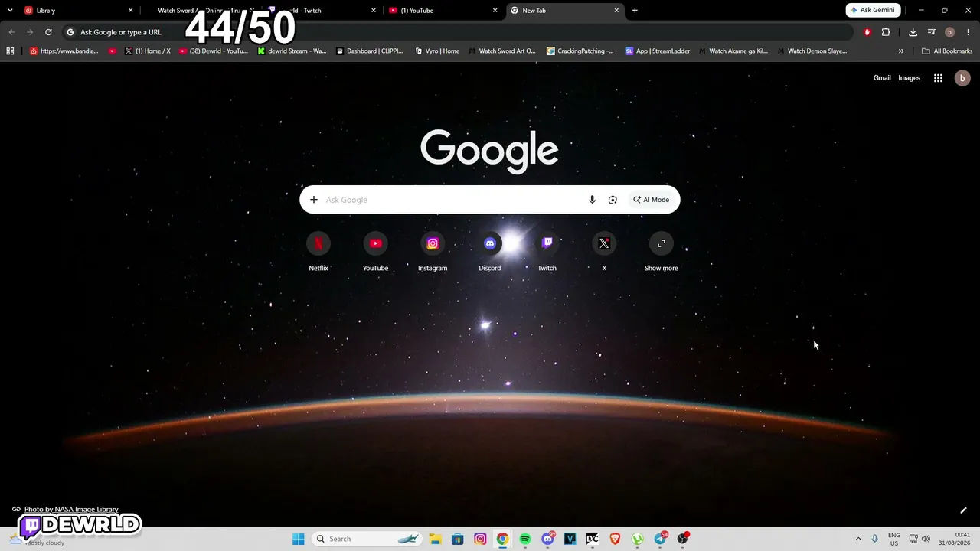Screen dimensions: 980x551
Task: Open the Home / X bookmark
Action: click(x=148, y=51)
